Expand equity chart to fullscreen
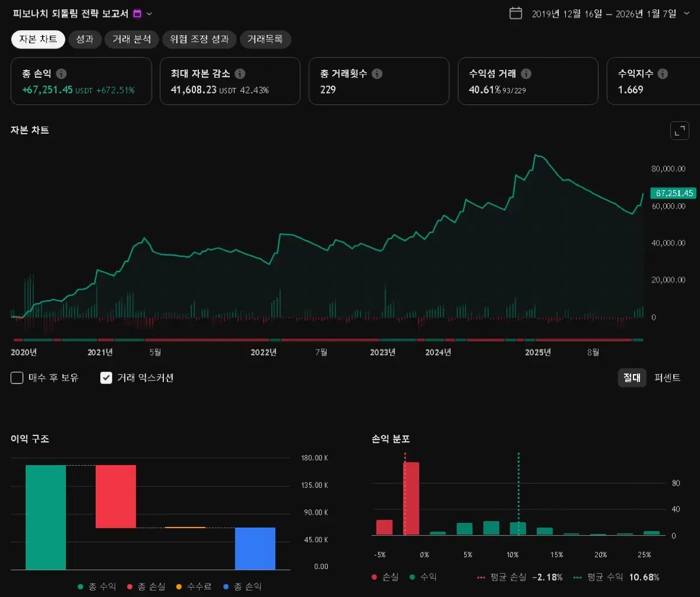This screenshot has width=700, height=597. click(680, 131)
